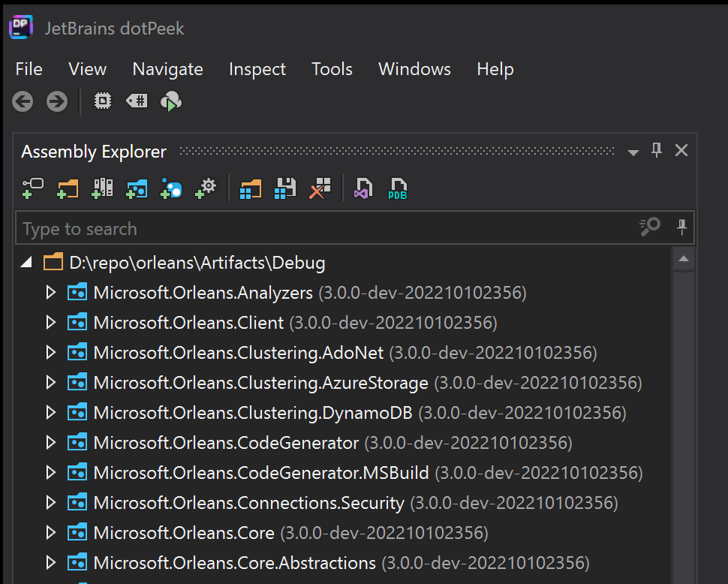The image size is (728, 584).
Task: Expand Microsoft.Orleans.Core.Abstractions node
Action: [51, 563]
